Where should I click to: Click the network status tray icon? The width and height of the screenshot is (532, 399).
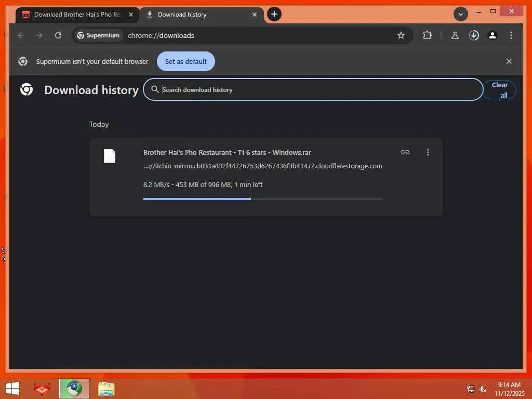470,389
